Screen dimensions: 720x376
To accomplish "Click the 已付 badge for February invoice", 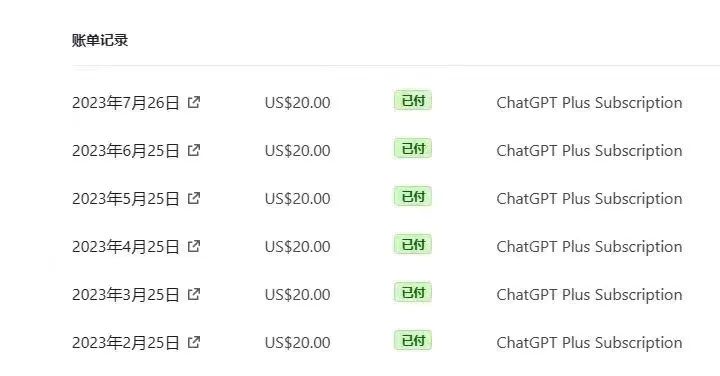I will pos(413,341).
